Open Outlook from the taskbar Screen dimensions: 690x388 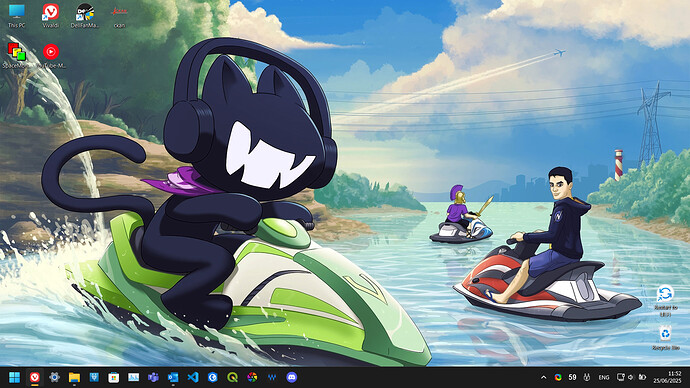pos(173,377)
